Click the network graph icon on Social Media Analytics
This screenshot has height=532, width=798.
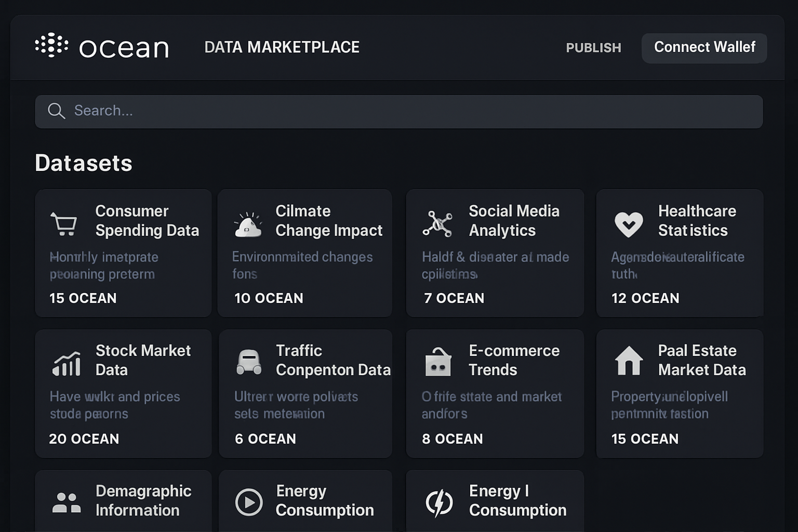[438, 222]
